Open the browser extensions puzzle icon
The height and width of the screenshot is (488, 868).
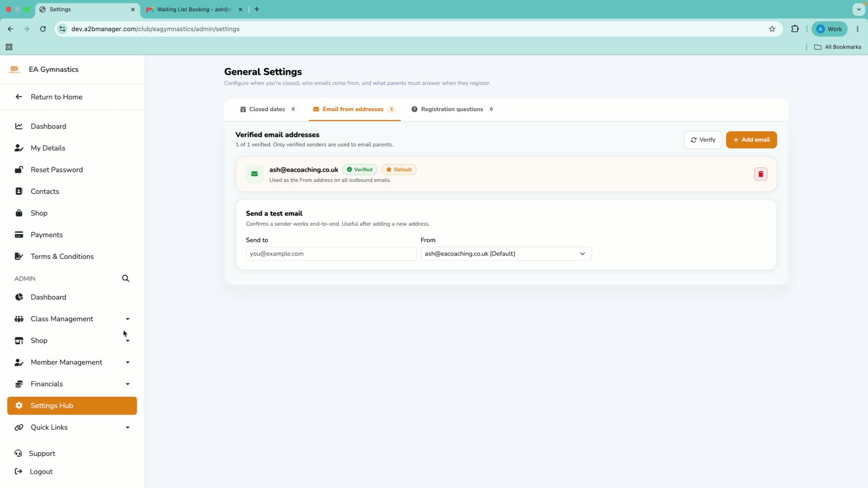[795, 29]
